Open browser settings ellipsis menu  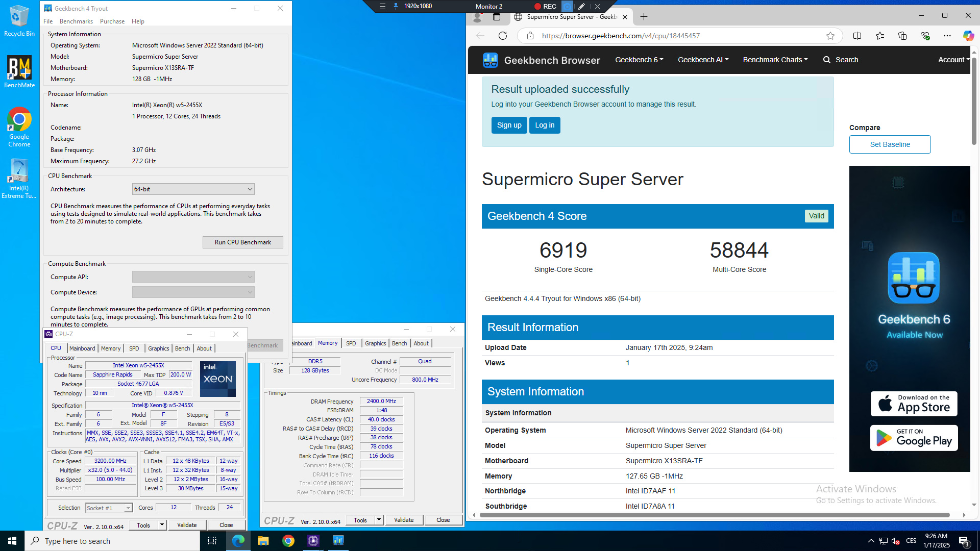click(x=947, y=36)
